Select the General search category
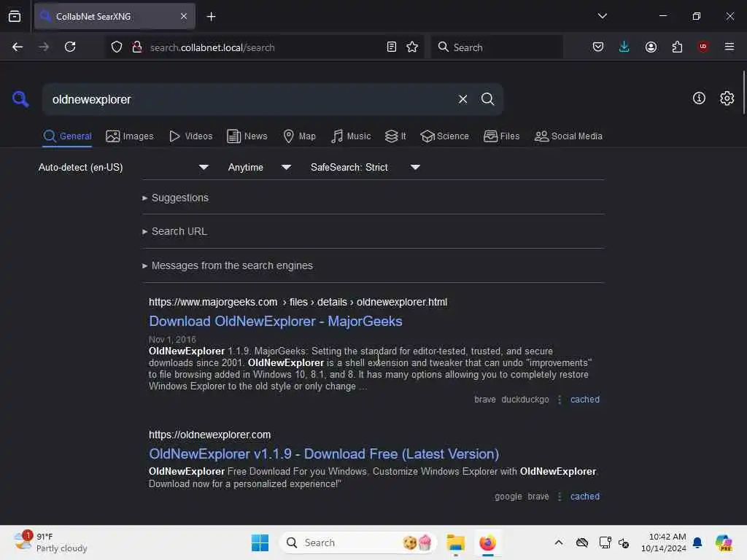Image resolution: width=747 pixels, height=560 pixels. pos(67,136)
